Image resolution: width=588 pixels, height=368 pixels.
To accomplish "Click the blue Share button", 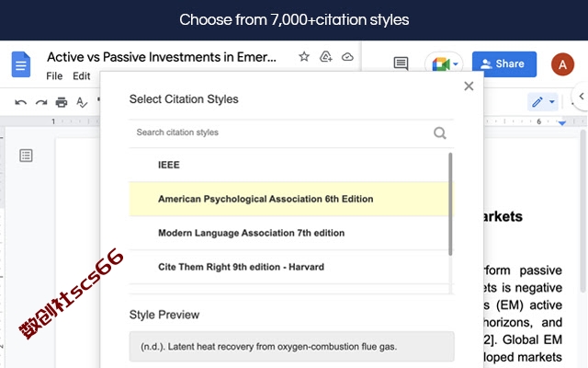I will (504, 63).
